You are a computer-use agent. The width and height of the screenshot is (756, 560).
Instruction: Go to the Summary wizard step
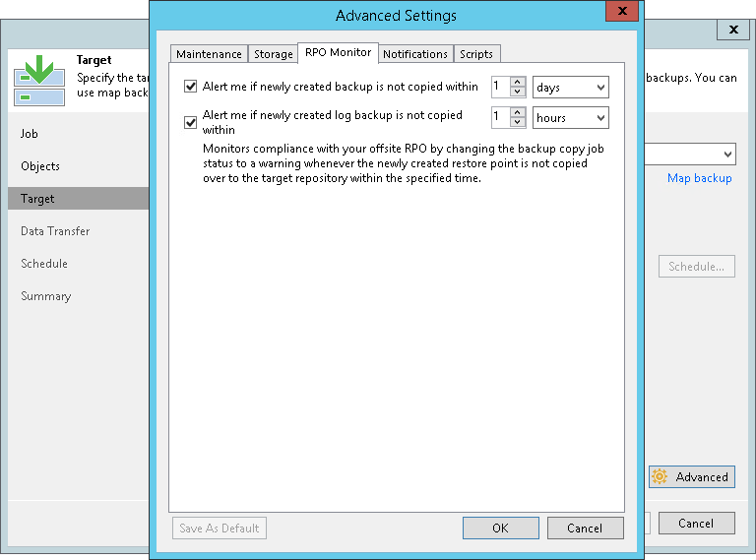coord(46,296)
